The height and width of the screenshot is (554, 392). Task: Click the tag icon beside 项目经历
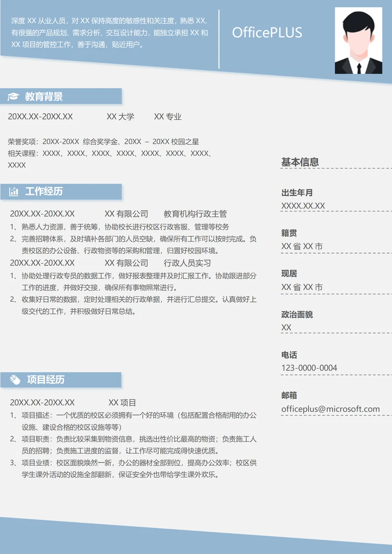tap(15, 380)
